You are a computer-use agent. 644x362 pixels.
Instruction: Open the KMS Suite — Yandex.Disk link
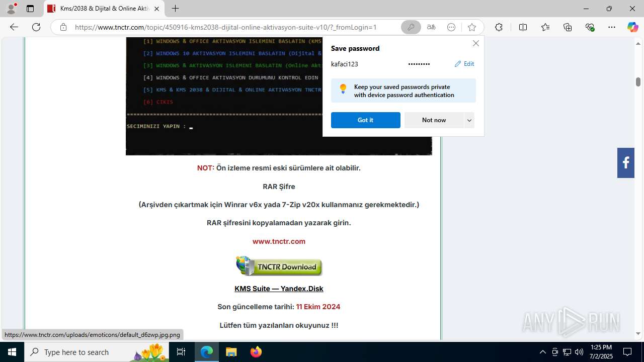point(279,289)
